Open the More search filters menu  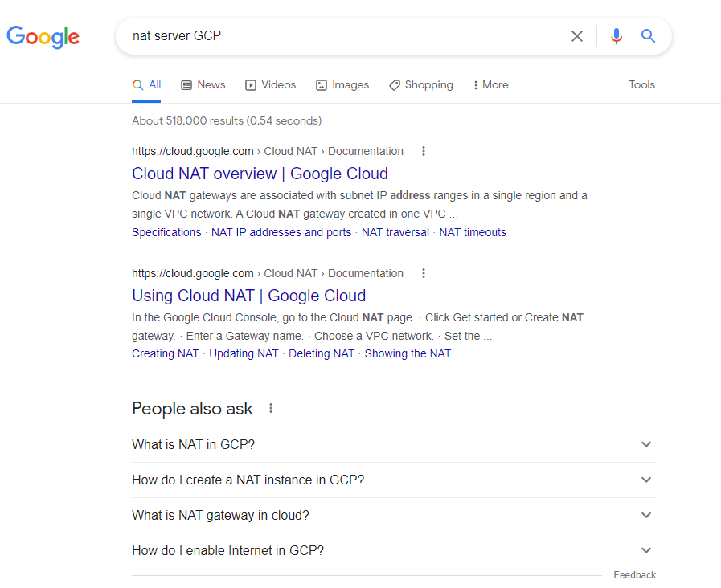pos(490,85)
